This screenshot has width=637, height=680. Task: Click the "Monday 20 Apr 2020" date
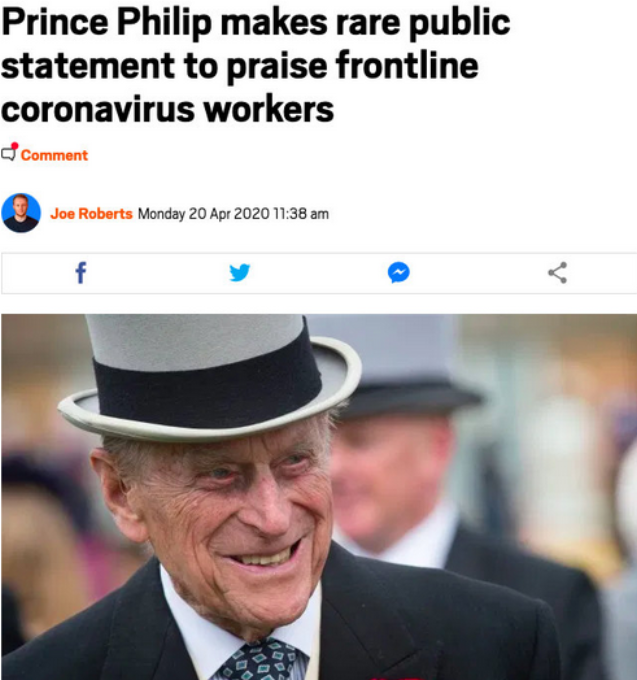click(202, 214)
